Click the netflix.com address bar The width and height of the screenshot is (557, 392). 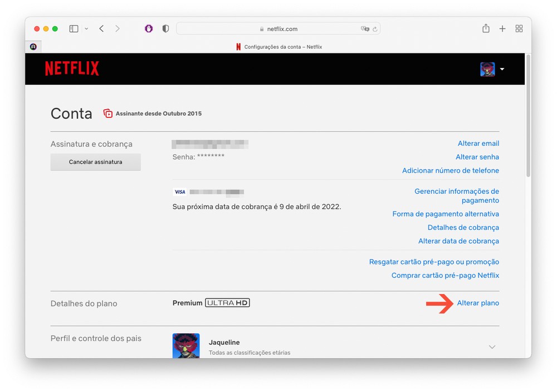(x=278, y=29)
